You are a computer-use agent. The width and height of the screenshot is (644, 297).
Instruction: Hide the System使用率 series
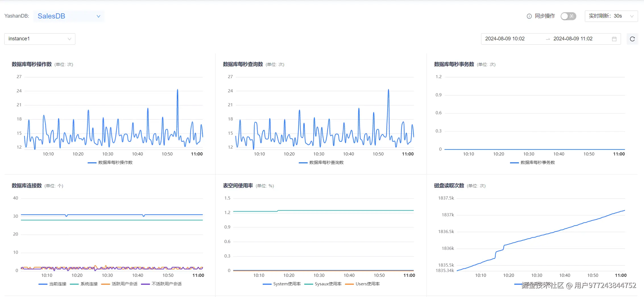pyautogui.click(x=281, y=284)
